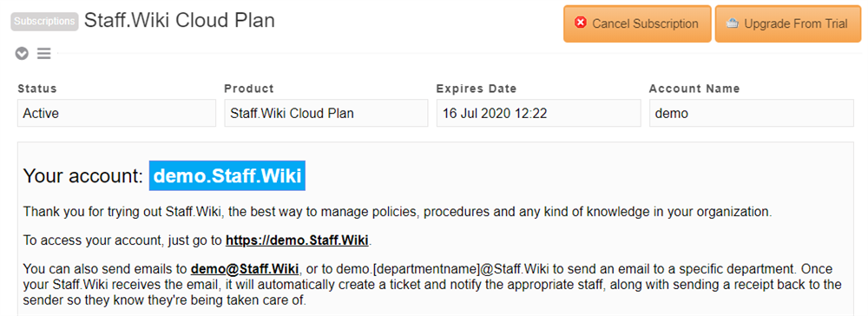Expand the circular down-arrow dropdown icon
Viewport: 868px width, 316px height.
coord(22,54)
